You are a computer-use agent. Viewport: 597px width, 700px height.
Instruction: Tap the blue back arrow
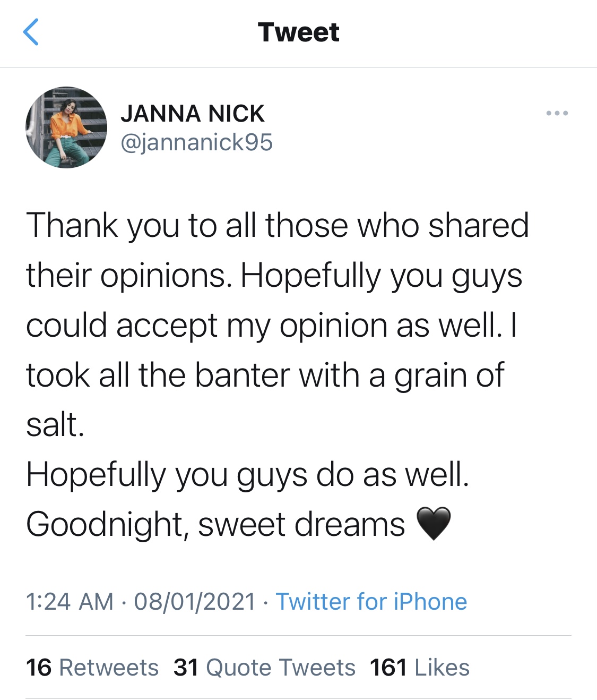[x=31, y=32]
